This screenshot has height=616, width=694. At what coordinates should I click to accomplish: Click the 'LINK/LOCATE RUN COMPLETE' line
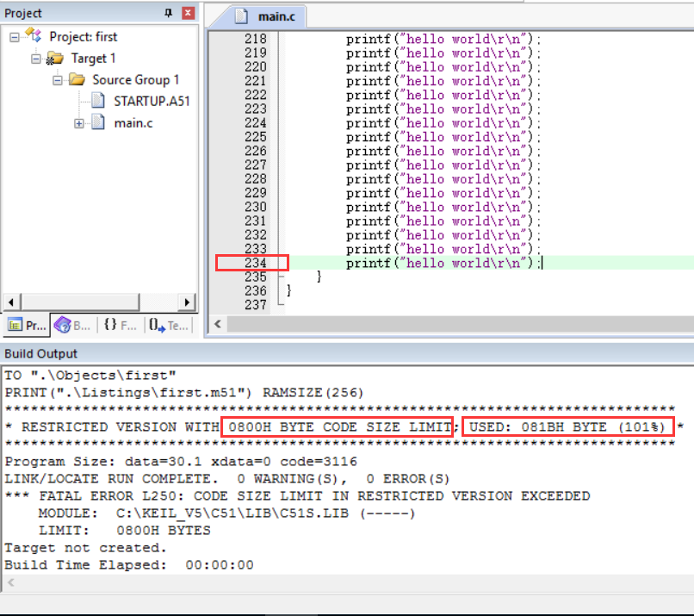coord(227,479)
